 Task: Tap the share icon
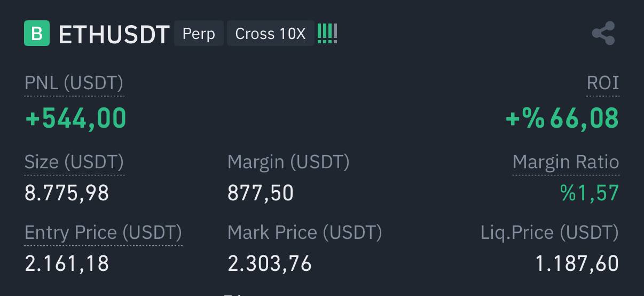point(603,34)
